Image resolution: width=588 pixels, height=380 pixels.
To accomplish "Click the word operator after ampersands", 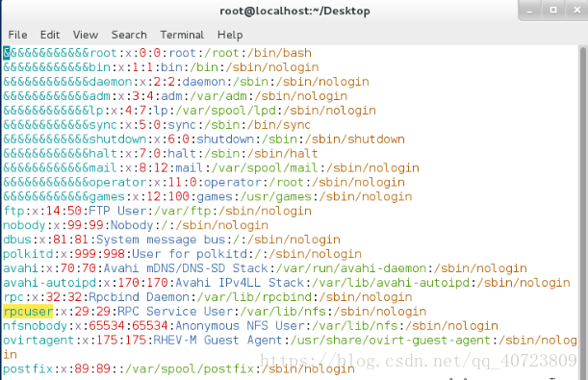I will [117, 182].
